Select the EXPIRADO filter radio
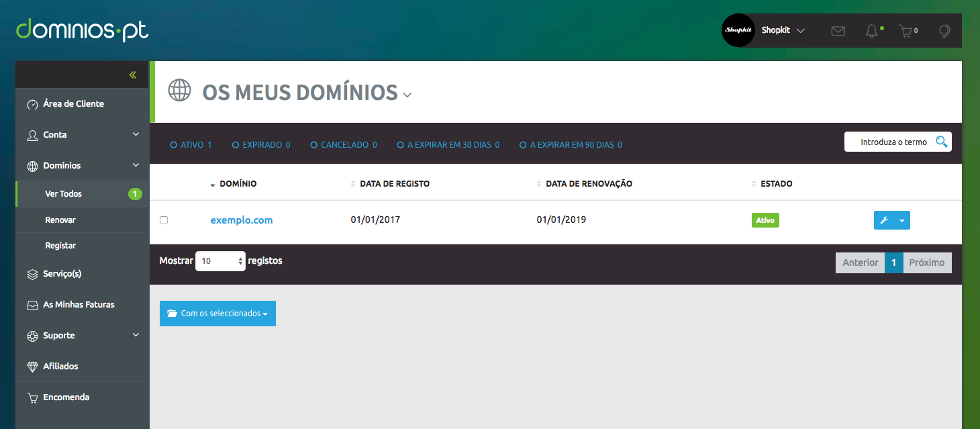Screen dimensions: 980x429 pos(236,145)
